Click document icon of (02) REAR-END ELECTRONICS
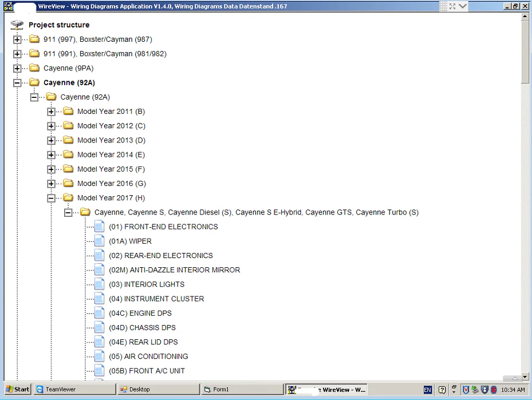The height and width of the screenshot is (400, 532). (x=100, y=255)
